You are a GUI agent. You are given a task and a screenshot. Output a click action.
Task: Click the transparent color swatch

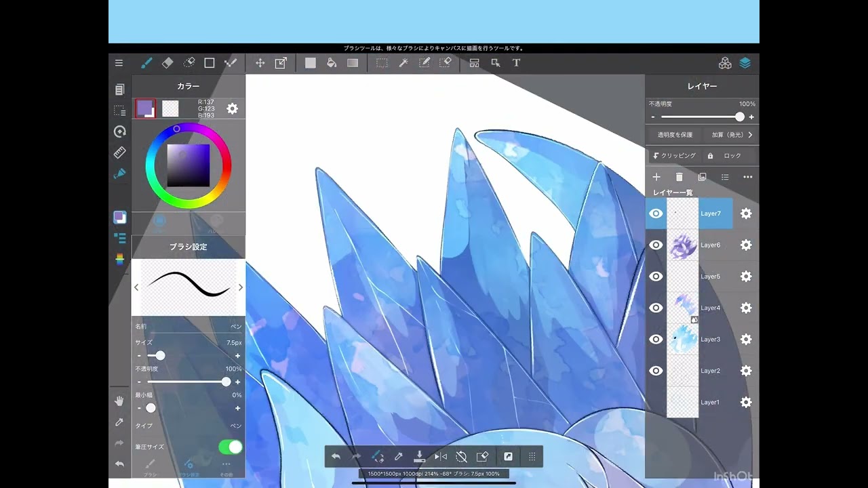[x=170, y=108]
